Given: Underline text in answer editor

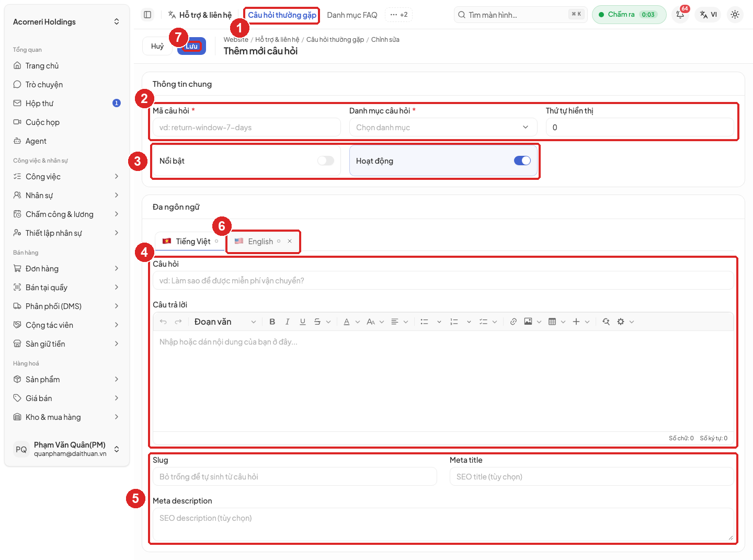Looking at the screenshot, I should (302, 322).
